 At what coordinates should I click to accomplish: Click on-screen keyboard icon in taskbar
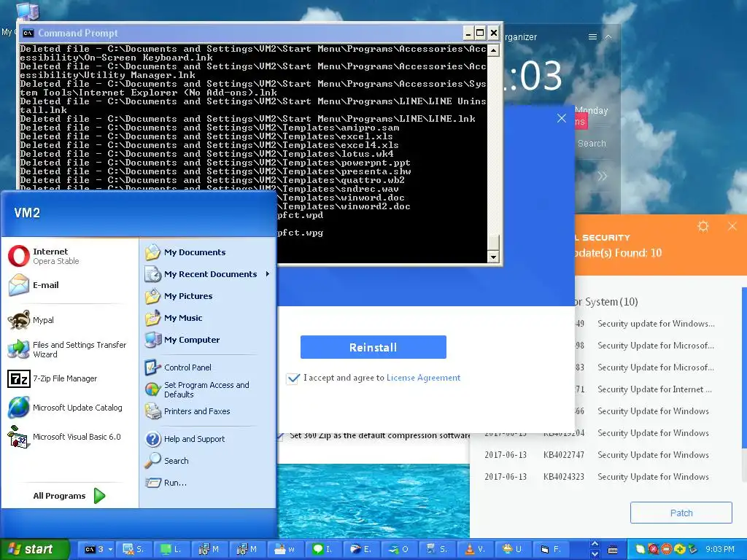pos(613,550)
